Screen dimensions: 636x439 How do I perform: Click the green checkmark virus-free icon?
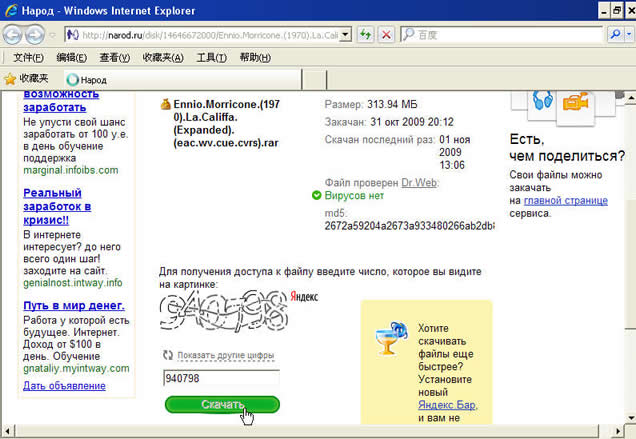pos(316,196)
